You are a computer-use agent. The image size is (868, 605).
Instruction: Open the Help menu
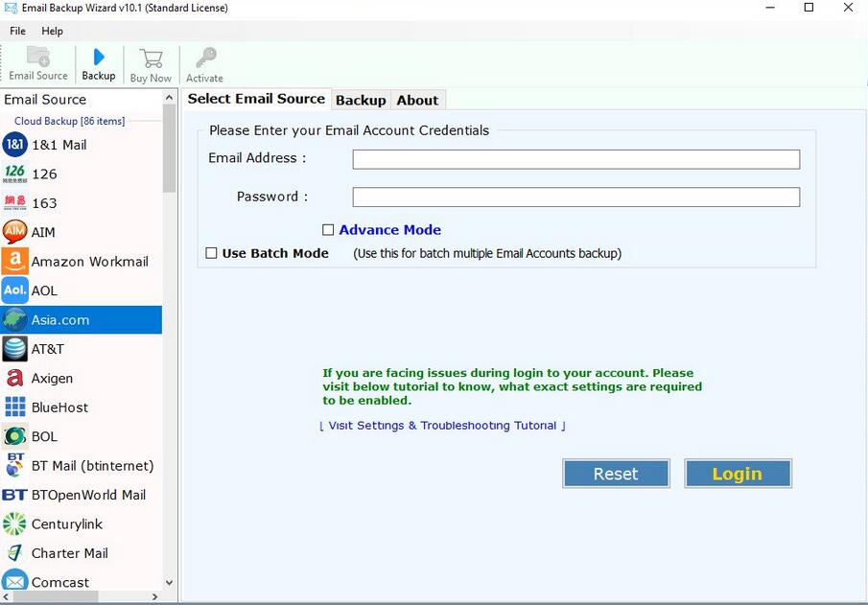(x=52, y=31)
